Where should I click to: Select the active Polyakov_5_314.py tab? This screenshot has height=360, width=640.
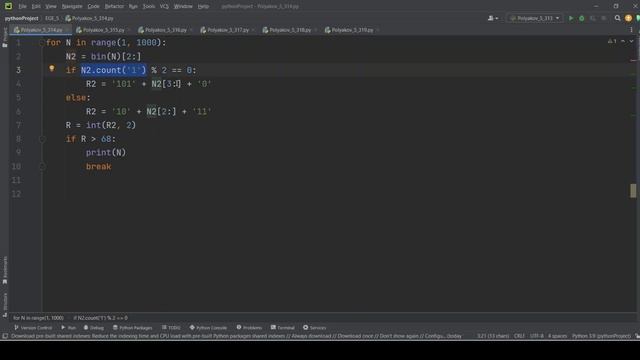[x=41, y=30]
